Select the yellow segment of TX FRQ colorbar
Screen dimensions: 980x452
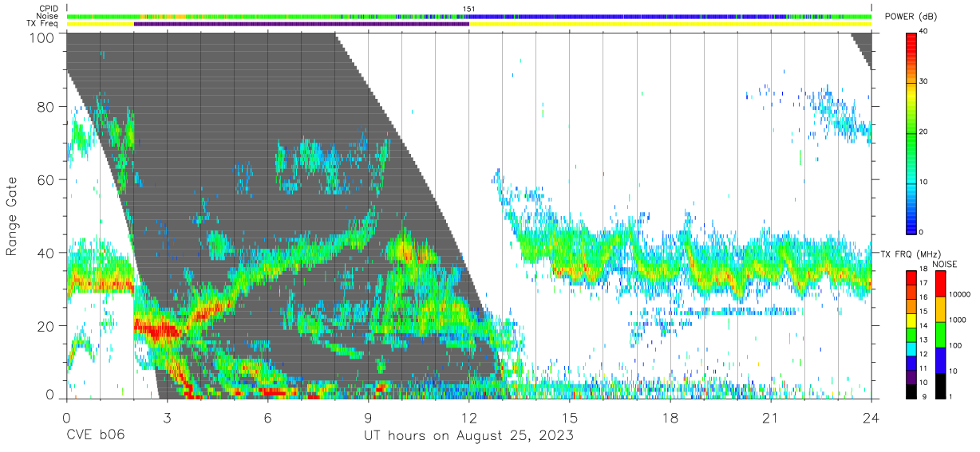click(912, 319)
